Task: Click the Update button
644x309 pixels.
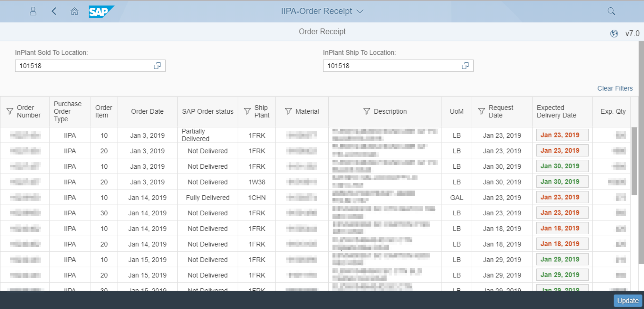Action: [x=628, y=301]
